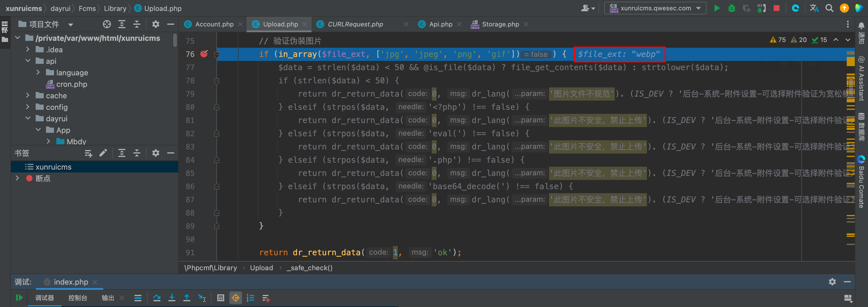
Task: Click the Upload breadcrumb in the editor footer
Action: 261,268
